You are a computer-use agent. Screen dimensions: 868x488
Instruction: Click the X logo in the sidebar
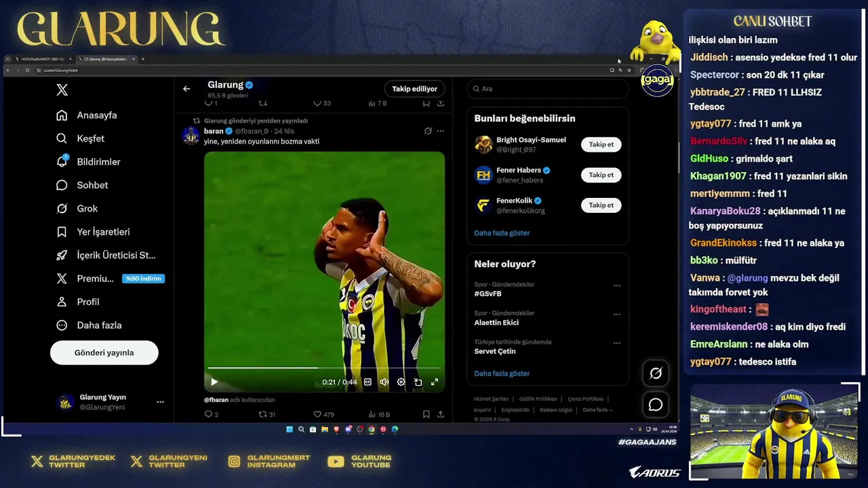(62, 90)
